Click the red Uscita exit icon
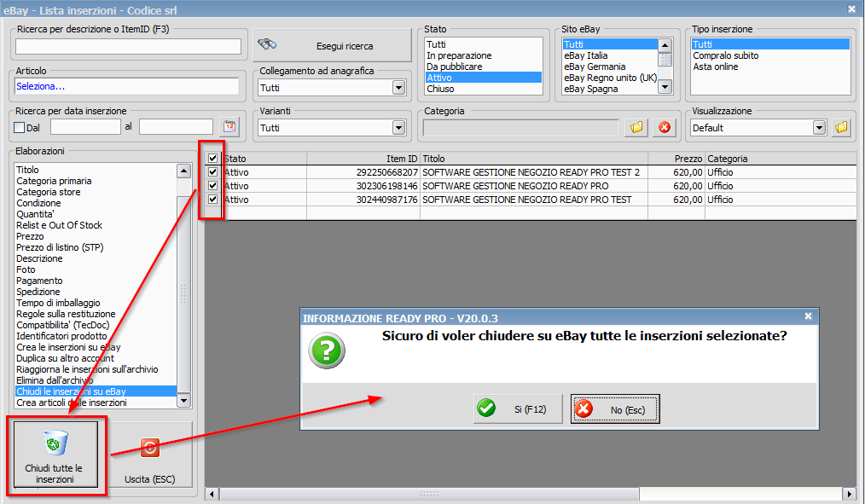This screenshot has width=865, height=504. point(150,448)
